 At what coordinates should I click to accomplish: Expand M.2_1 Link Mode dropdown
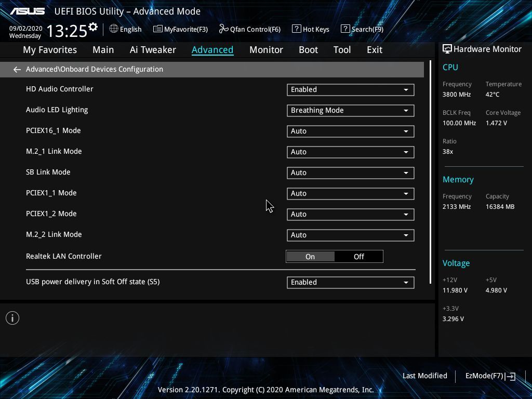(x=351, y=152)
